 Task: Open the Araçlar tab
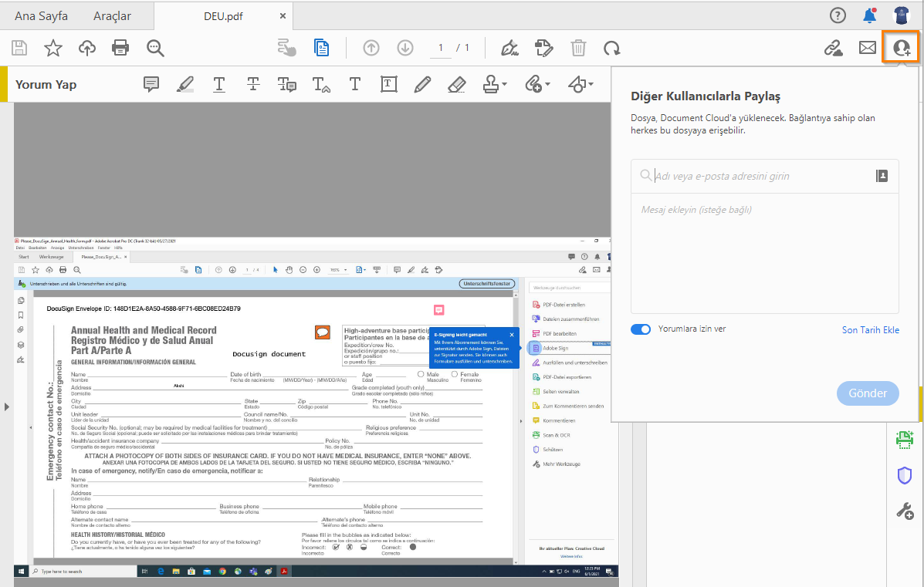click(x=112, y=15)
